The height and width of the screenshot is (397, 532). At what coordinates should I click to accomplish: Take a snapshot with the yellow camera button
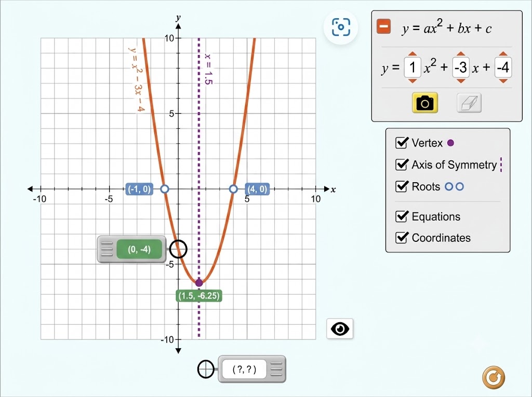(x=425, y=102)
